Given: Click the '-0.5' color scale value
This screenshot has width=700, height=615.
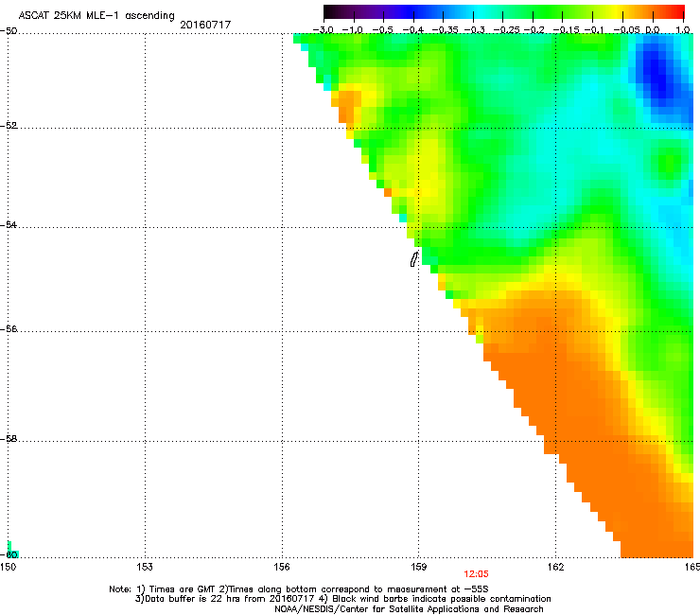Looking at the screenshot, I should pyautogui.click(x=382, y=30).
